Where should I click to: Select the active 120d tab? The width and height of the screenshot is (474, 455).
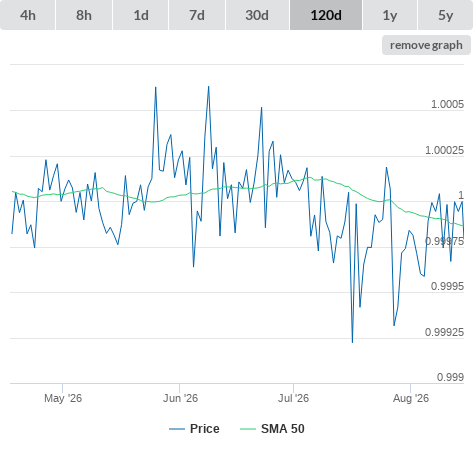click(326, 15)
